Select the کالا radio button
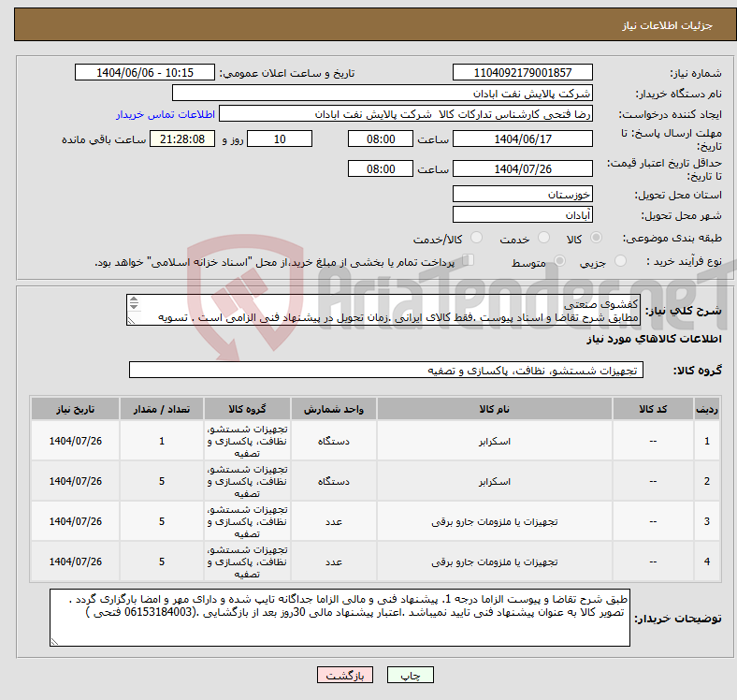The image size is (737, 700). 599,240
